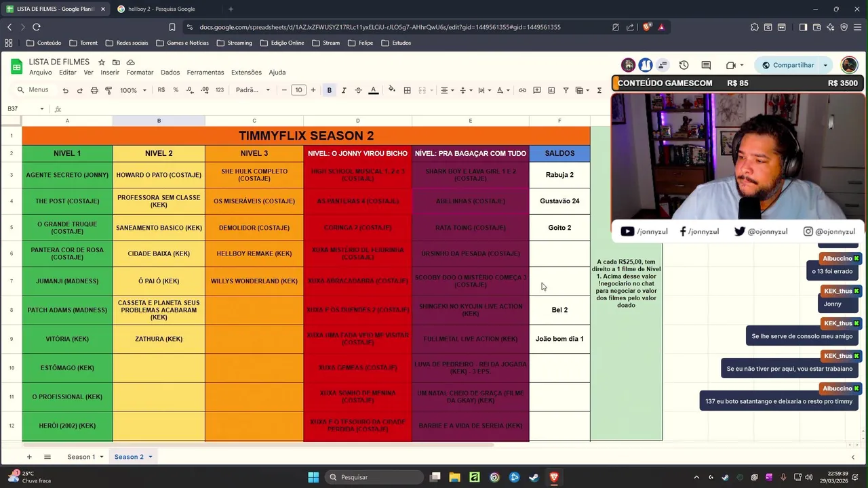Open the browser extensions puzzle icon

tap(754, 27)
